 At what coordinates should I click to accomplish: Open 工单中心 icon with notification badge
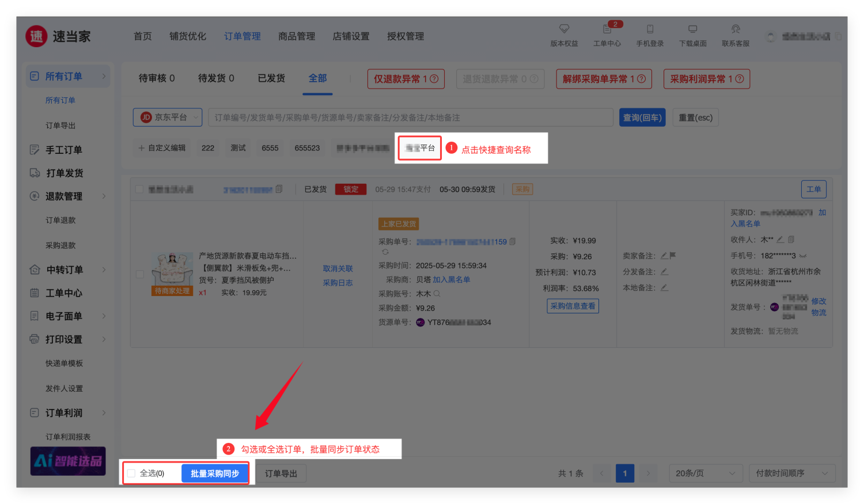[607, 29]
